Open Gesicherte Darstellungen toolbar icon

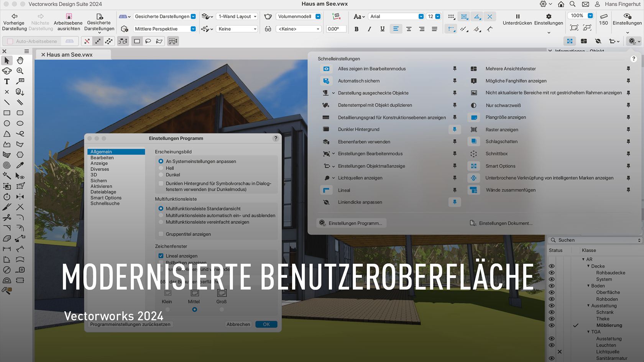[99, 16]
